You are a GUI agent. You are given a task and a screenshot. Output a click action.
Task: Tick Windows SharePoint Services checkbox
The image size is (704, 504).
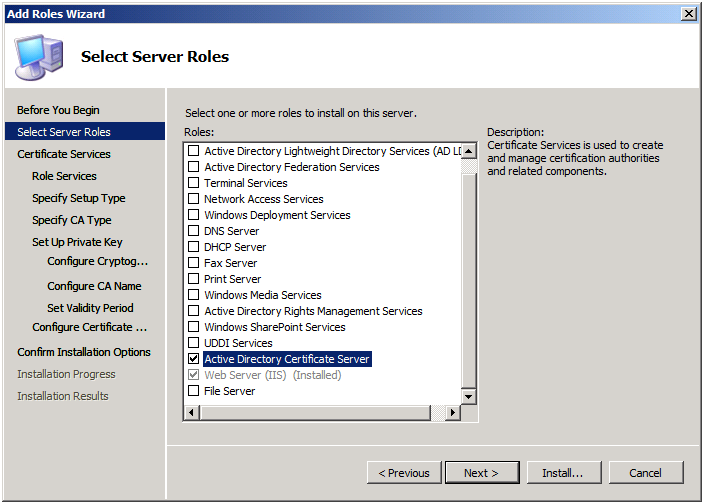pyautogui.click(x=194, y=326)
